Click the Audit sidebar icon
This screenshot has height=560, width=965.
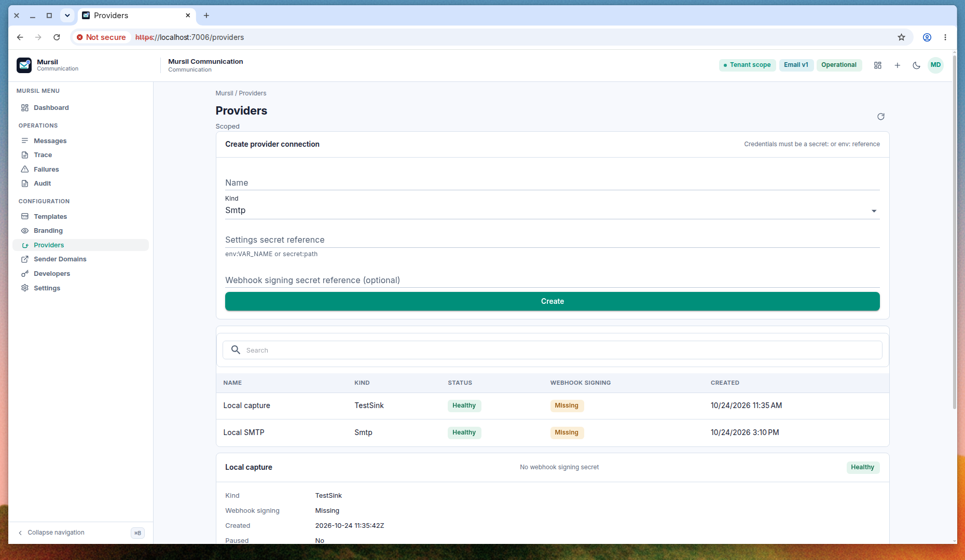(24, 184)
